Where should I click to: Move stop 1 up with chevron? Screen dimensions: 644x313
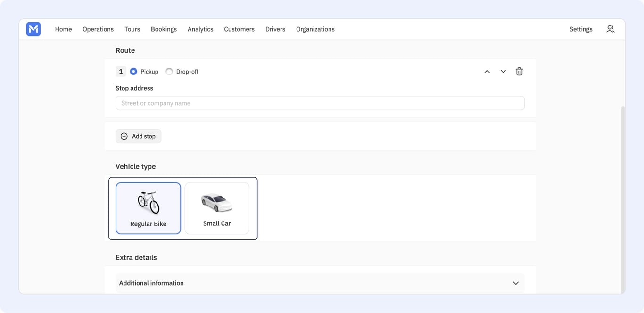coord(487,72)
